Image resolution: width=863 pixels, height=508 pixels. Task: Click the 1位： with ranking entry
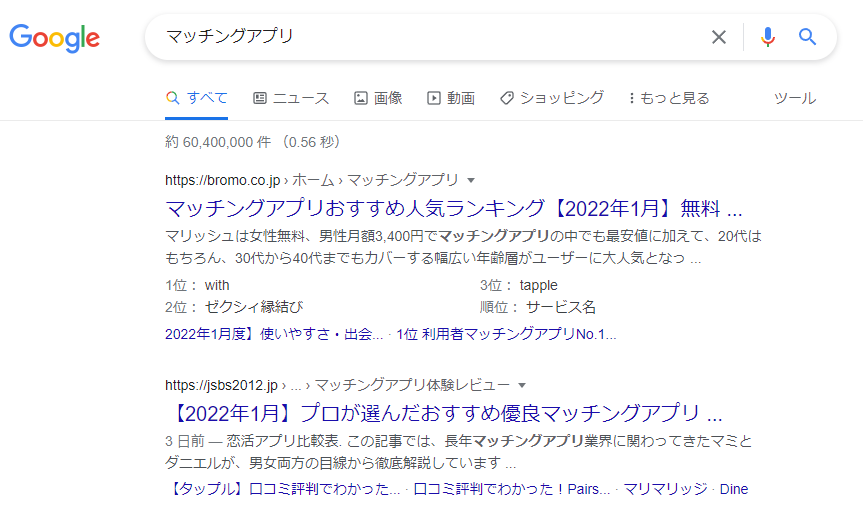197,285
